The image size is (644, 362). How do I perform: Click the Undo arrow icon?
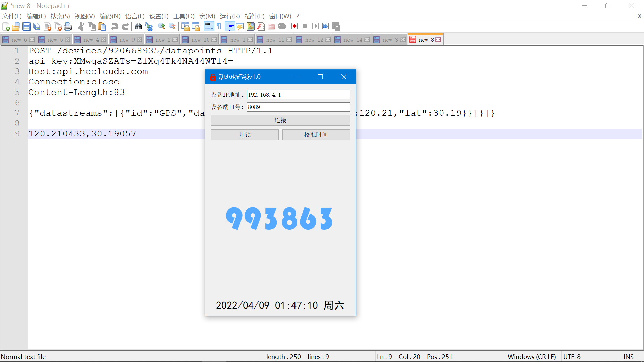coord(115,26)
